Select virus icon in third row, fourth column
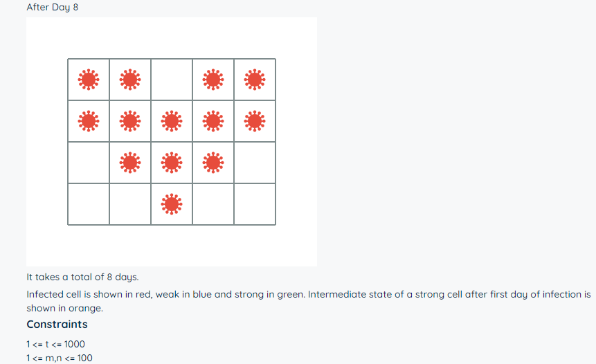This screenshot has height=364, width=596. [213, 163]
